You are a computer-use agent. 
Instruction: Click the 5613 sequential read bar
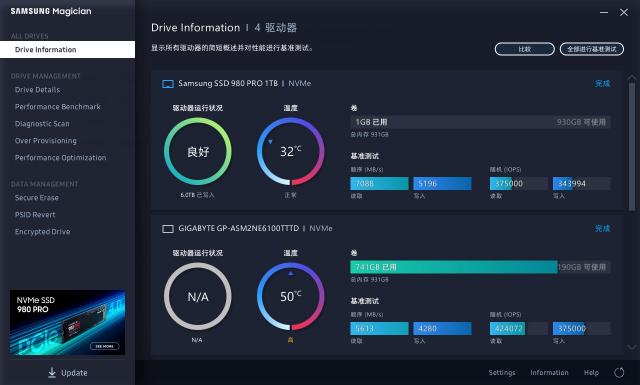379,329
